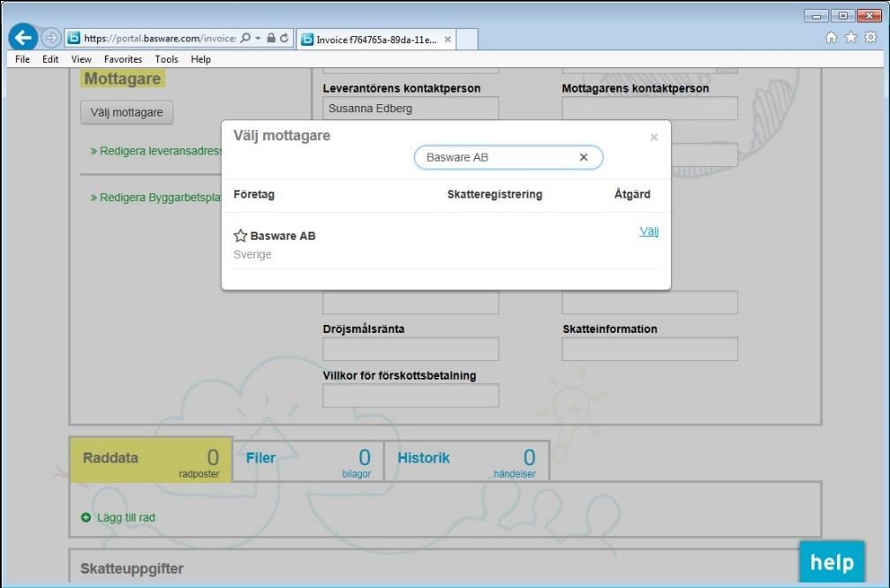
Task: Click the Mottagare section heading
Action: pos(123,79)
